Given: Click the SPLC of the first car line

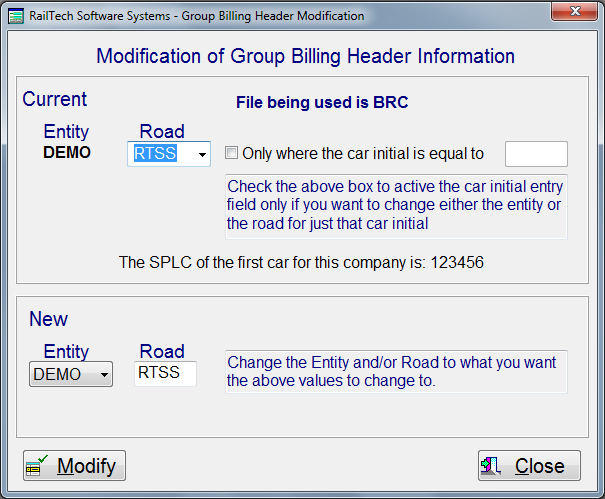Looking at the screenshot, I should [x=301, y=262].
